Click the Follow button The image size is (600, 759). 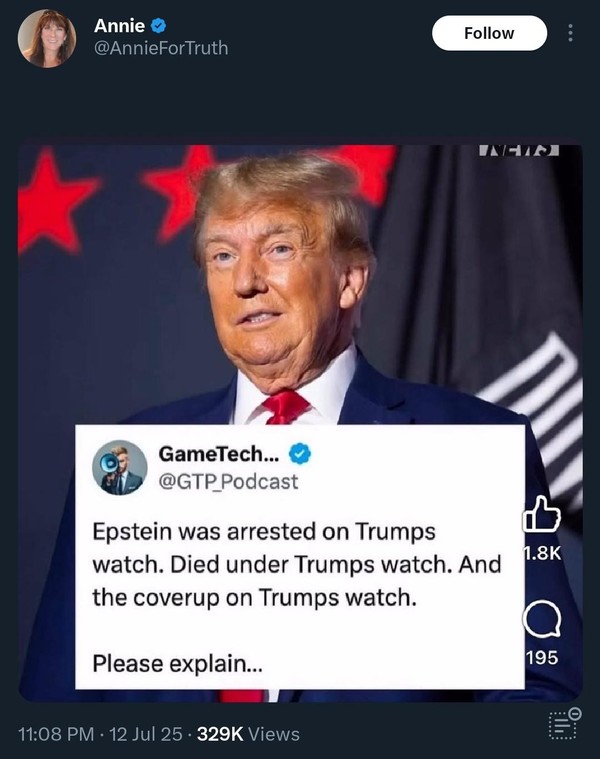click(489, 33)
